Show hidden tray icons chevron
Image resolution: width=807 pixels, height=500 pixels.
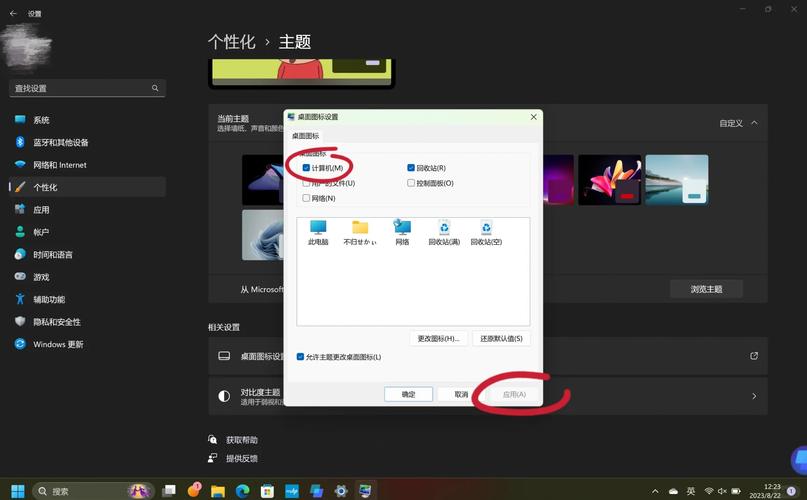(x=655, y=491)
